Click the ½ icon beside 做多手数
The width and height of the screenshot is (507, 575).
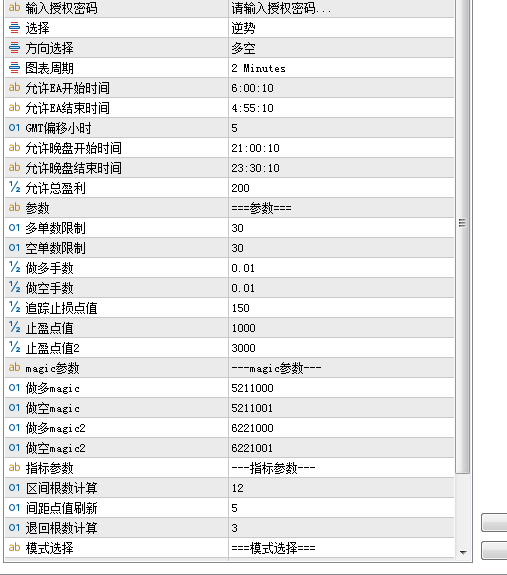(14, 268)
